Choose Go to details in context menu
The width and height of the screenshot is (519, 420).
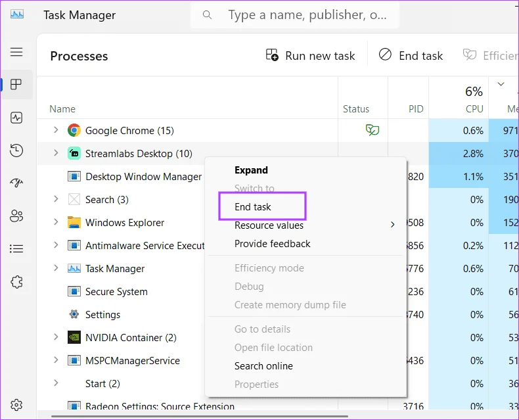[x=262, y=329]
